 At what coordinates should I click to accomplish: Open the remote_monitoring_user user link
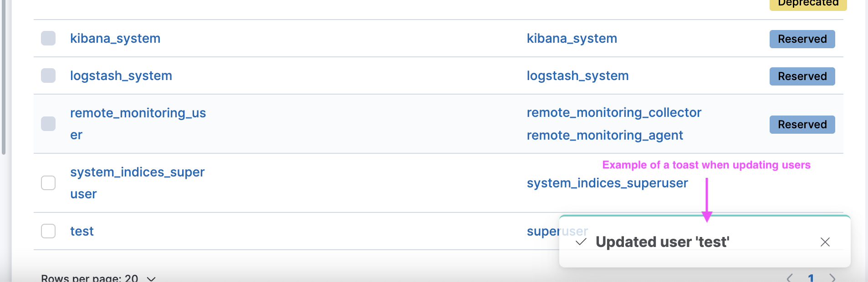point(138,124)
